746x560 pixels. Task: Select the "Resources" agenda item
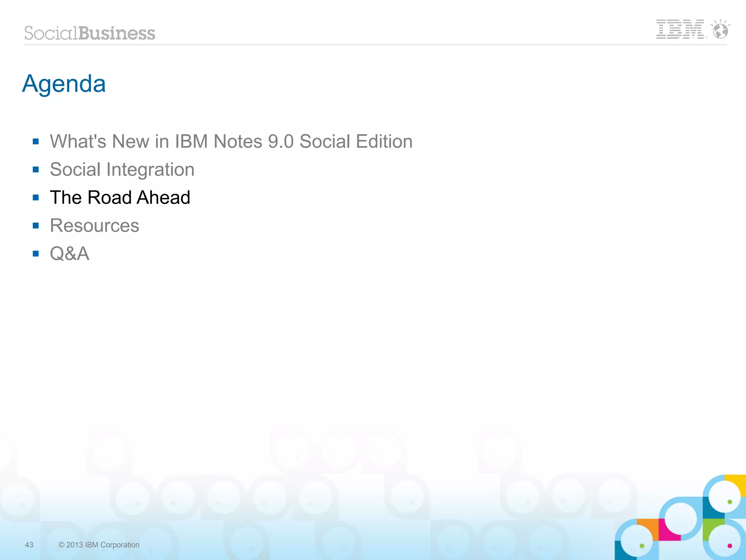(x=95, y=226)
